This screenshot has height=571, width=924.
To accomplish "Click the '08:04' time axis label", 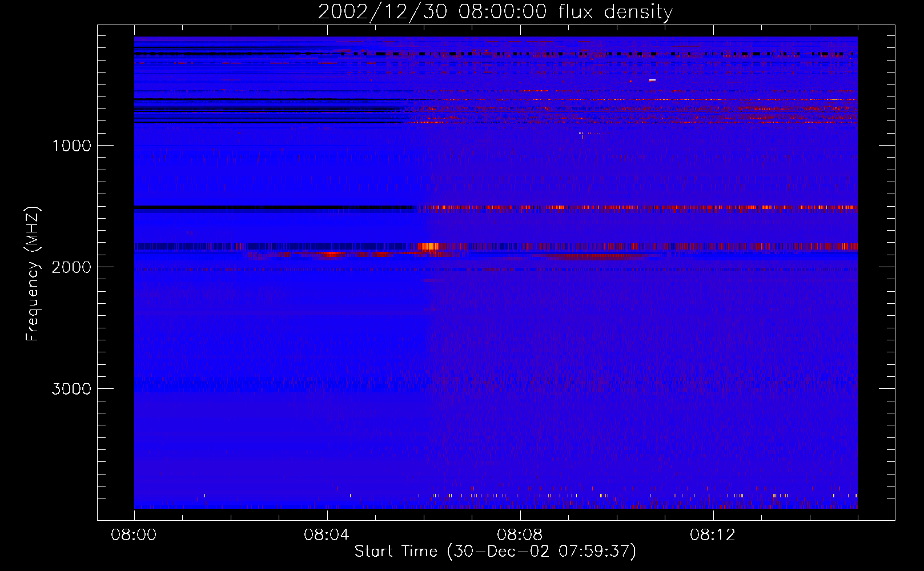I will (x=327, y=535).
